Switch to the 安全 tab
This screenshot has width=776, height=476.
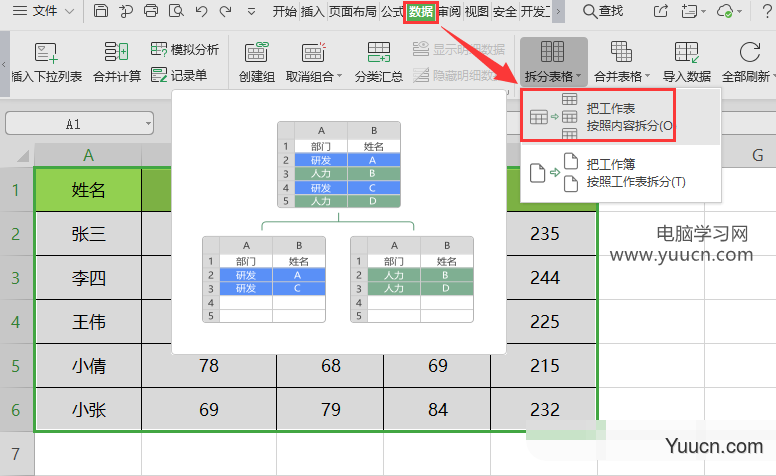tap(505, 11)
